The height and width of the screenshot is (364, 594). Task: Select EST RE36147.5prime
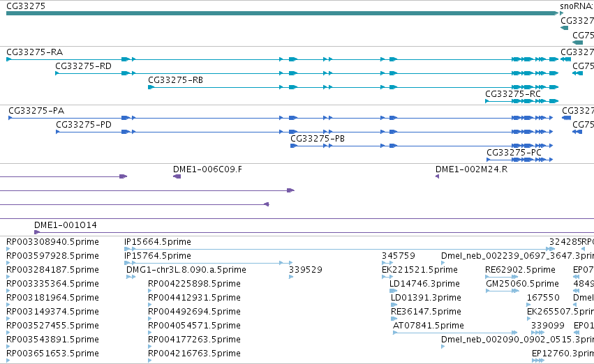[426, 312]
